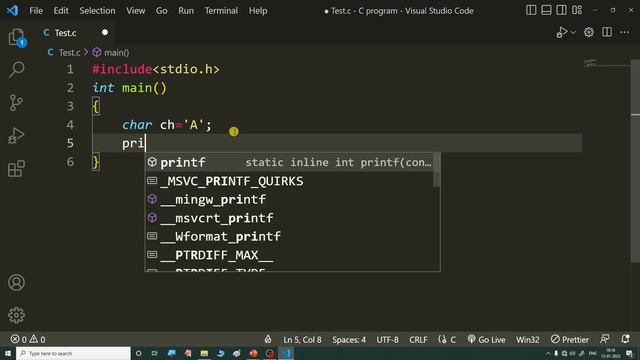Click the feedback icon in status bar
Image resolution: width=640 pixels, height=360 pixels.
[604, 339]
